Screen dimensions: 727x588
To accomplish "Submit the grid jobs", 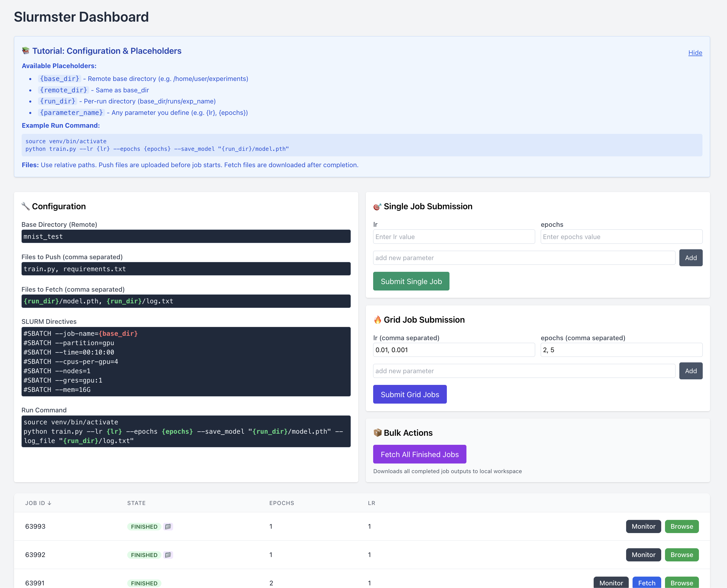I will (410, 394).
